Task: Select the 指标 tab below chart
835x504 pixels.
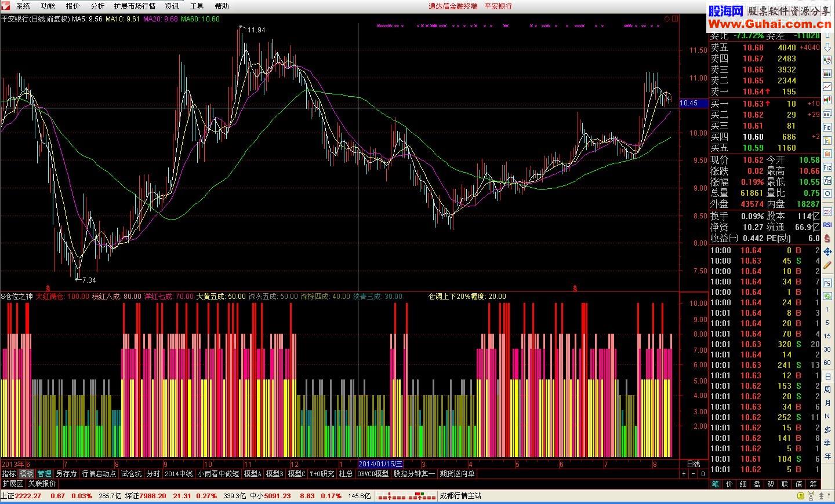Action: coord(9,474)
